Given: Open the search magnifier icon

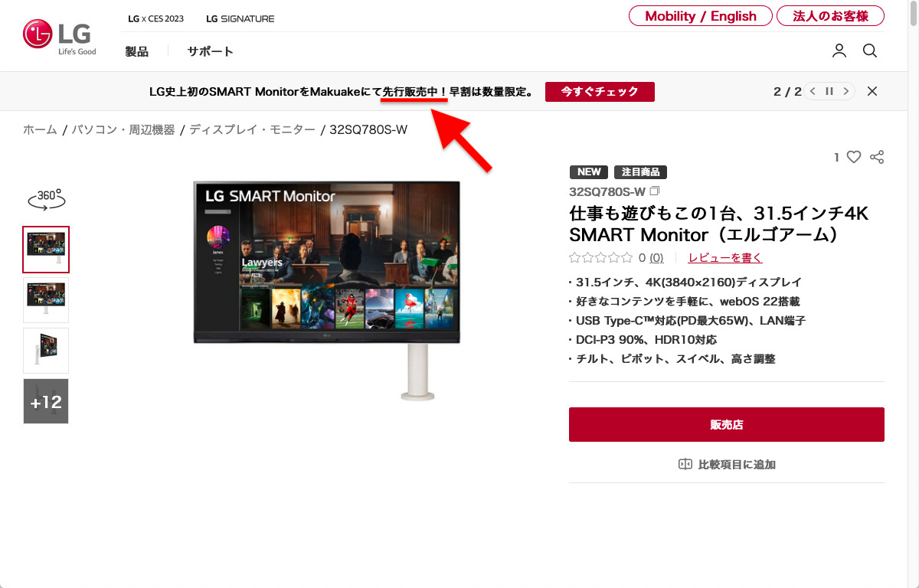Looking at the screenshot, I should [870, 51].
